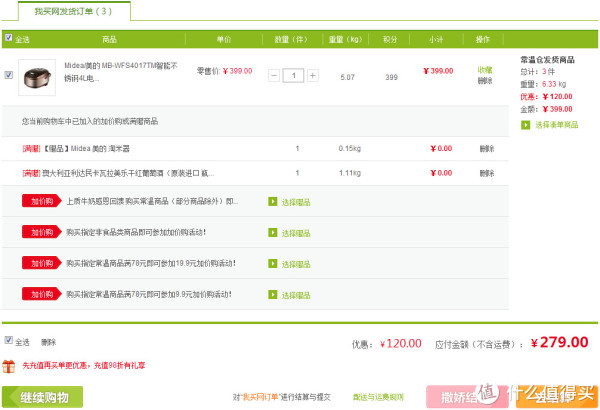The height and width of the screenshot is (410, 600).
Task: Click arrow icon for 非食品类商品 promotion
Action: (x=272, y=232)
